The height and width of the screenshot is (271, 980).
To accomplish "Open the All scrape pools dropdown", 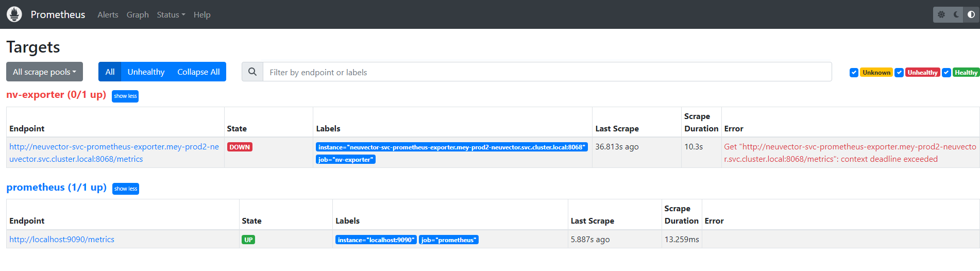I will click(x=44, y=72).
